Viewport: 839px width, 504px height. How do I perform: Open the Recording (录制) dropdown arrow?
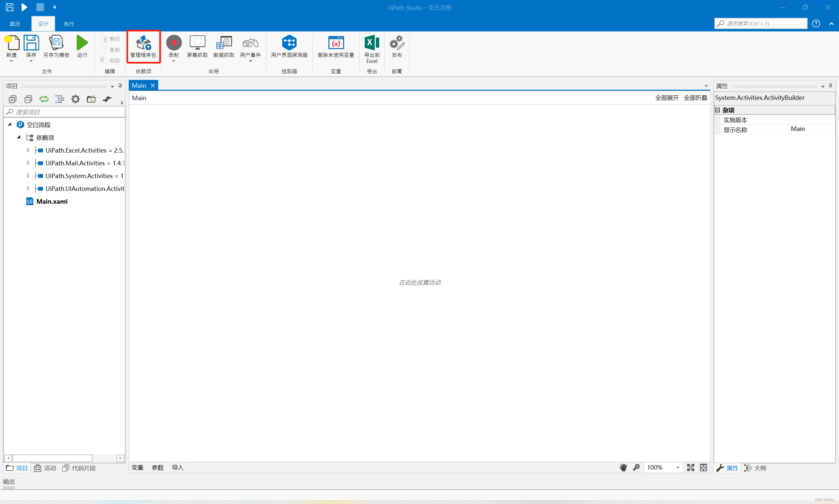pyautogui.click(x=174, y=61)
